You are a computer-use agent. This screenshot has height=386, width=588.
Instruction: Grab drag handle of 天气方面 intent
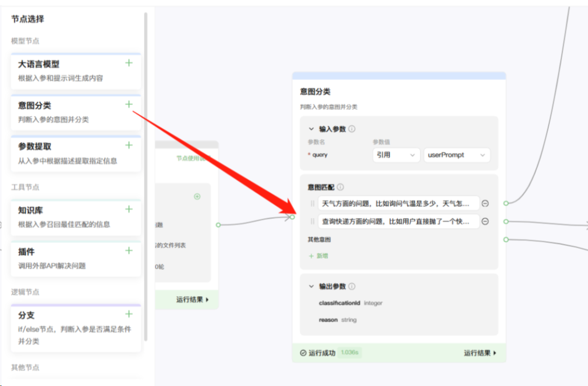[313, 203]
